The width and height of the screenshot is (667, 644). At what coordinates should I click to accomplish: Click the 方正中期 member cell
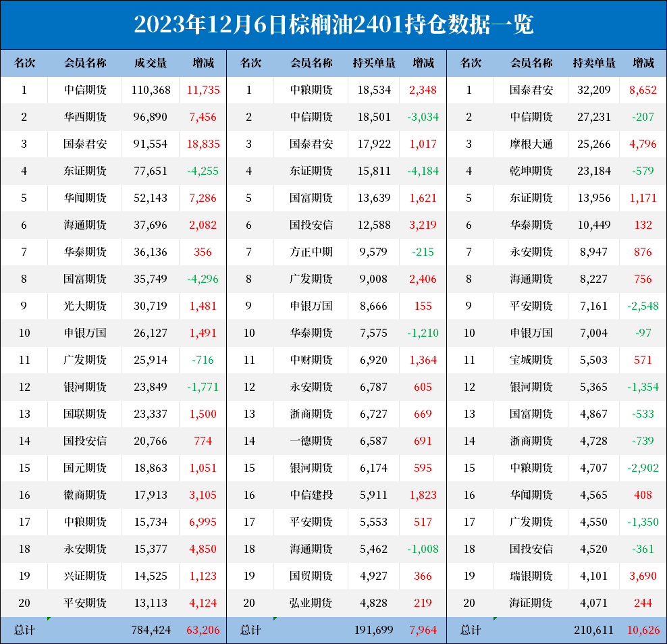(311, 252)
